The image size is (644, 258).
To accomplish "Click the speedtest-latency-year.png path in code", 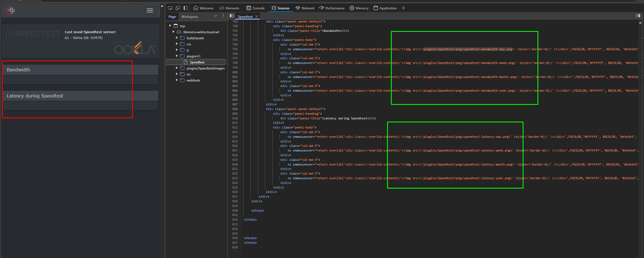I will coord(467,178).
